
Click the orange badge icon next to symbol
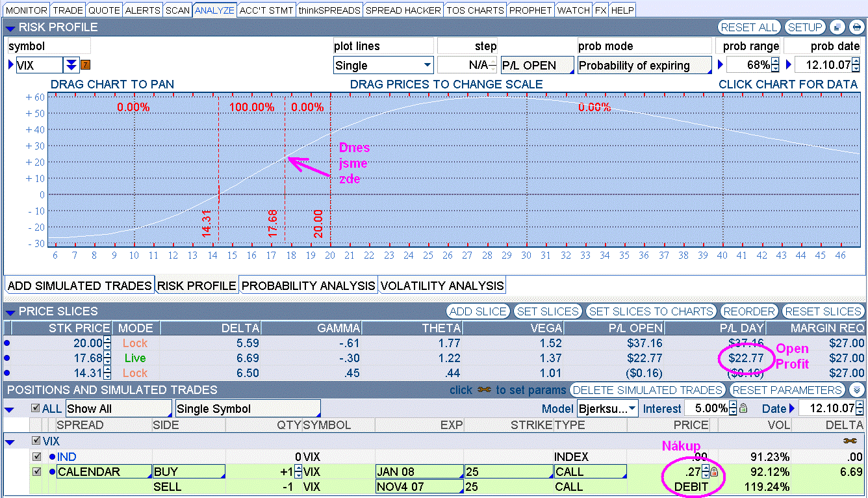tap(85, 65)
